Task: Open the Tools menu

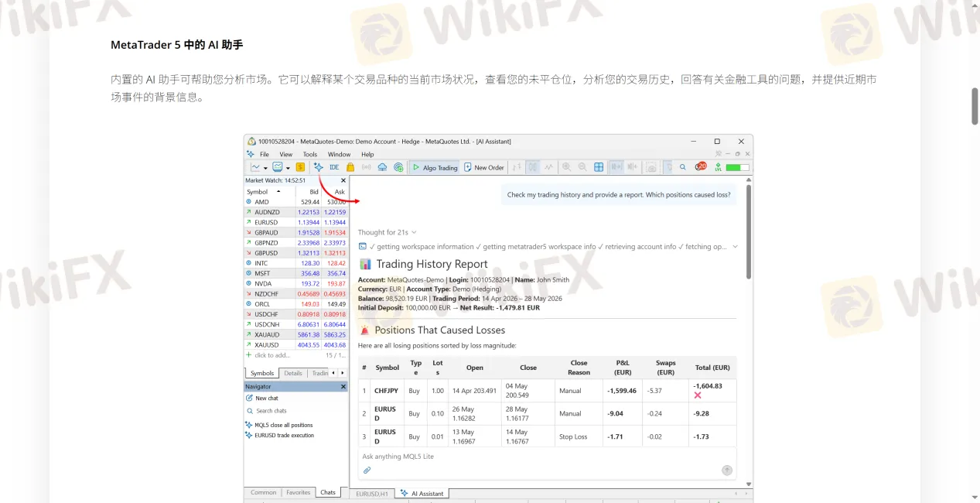Action: 310,154
